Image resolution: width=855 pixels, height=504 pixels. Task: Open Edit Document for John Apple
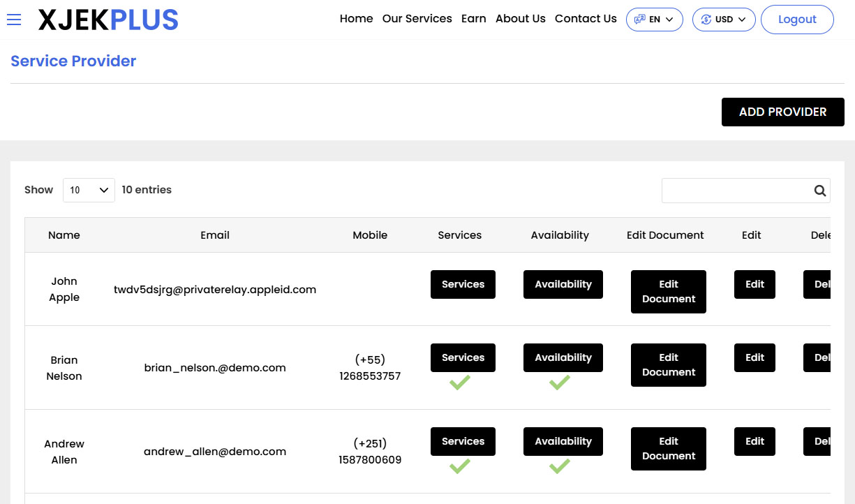(x=668, y=291)
